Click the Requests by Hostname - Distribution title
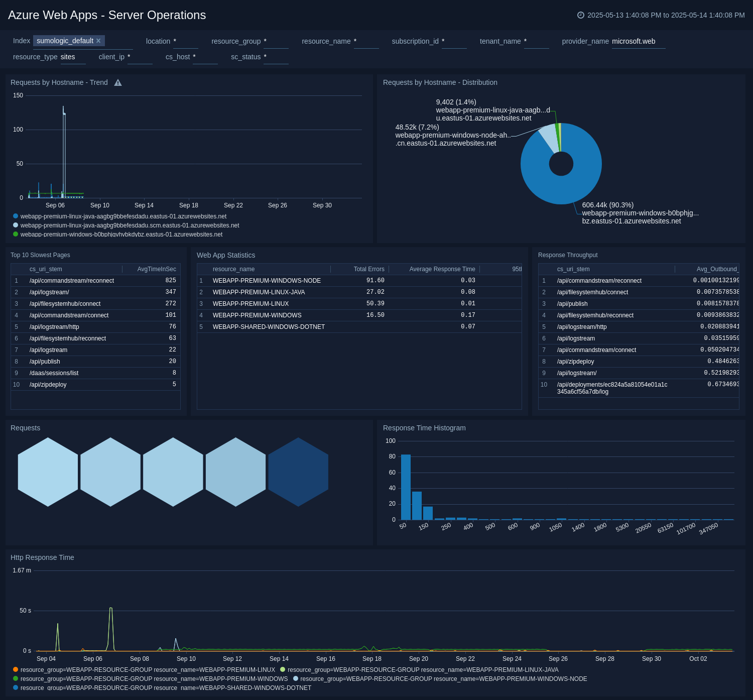Screen dimensions: 753x700 440,82
